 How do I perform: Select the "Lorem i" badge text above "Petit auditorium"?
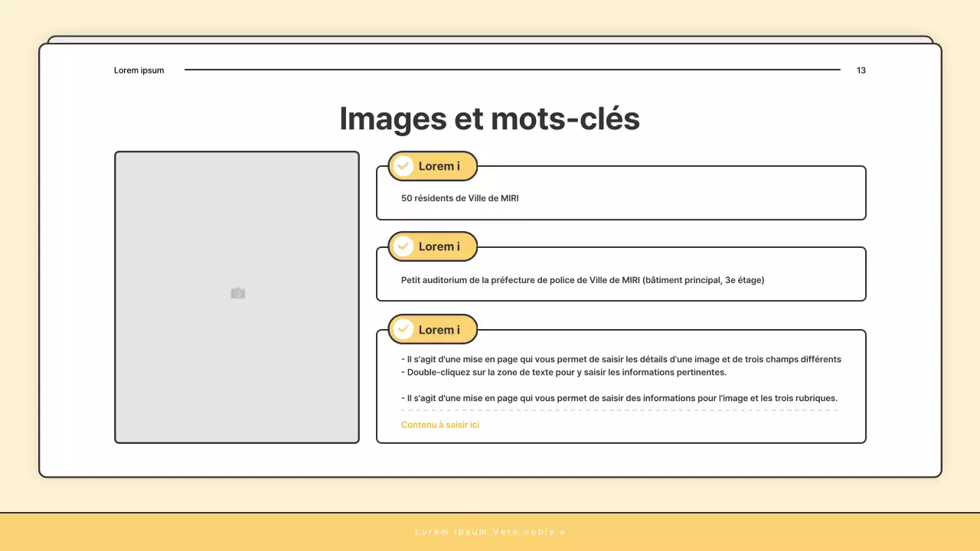click(439, 246)
